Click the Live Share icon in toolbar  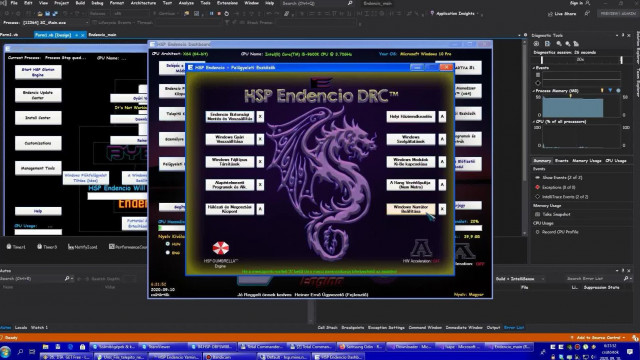[550, 13]
